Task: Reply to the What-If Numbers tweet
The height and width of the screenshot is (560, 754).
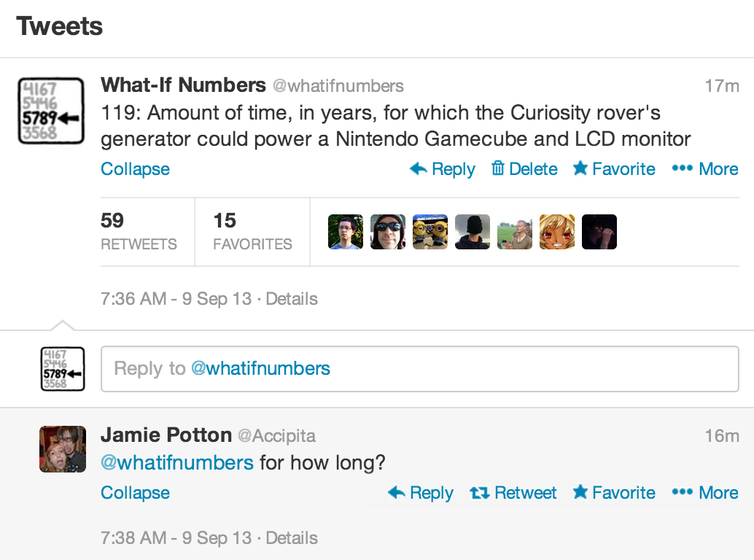Action: click(x=443, y=169)
